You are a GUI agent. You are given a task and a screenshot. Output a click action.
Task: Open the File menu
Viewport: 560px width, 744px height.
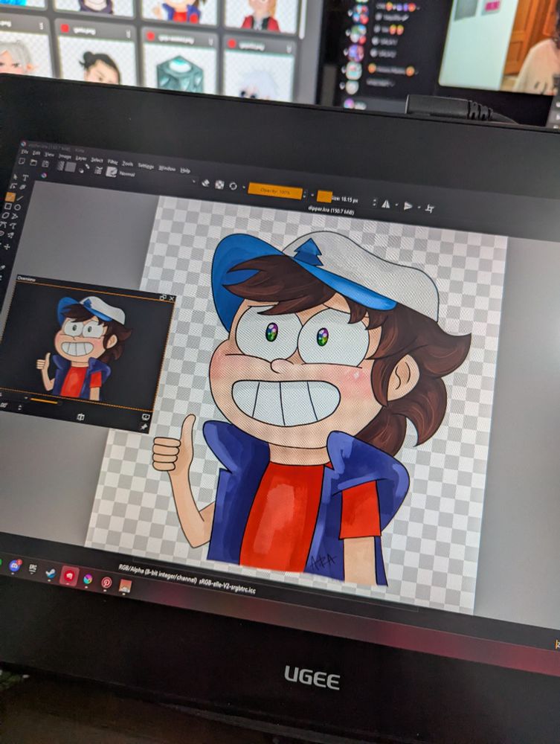25,152
